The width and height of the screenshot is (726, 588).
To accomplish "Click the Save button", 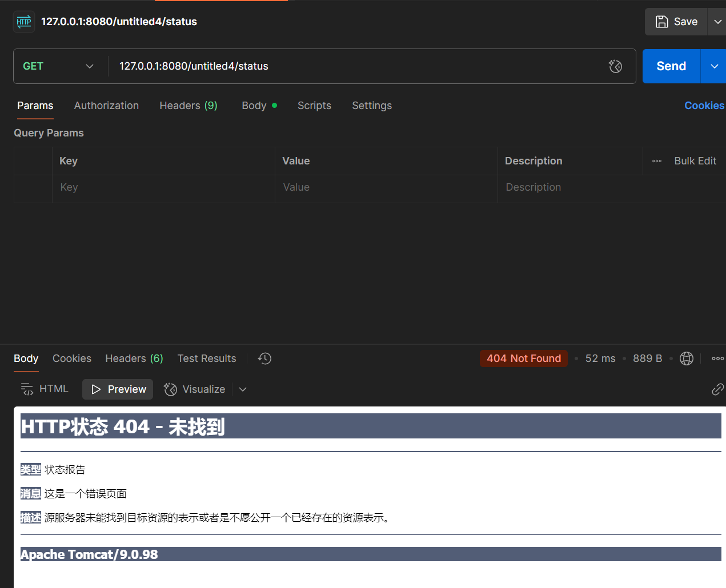I will [676, 22].
